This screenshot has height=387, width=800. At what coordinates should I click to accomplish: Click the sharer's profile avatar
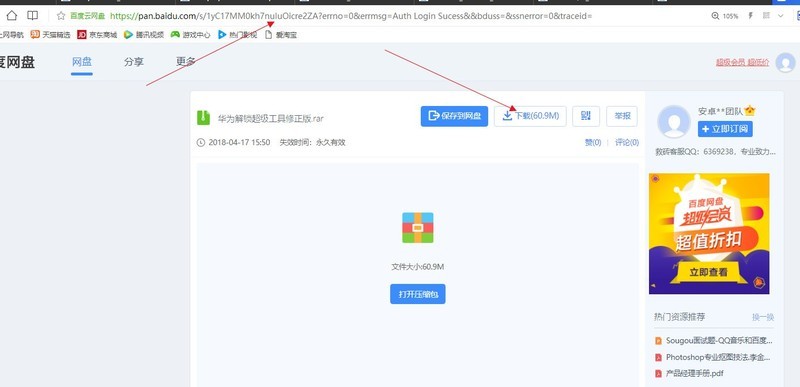point(673,122)
